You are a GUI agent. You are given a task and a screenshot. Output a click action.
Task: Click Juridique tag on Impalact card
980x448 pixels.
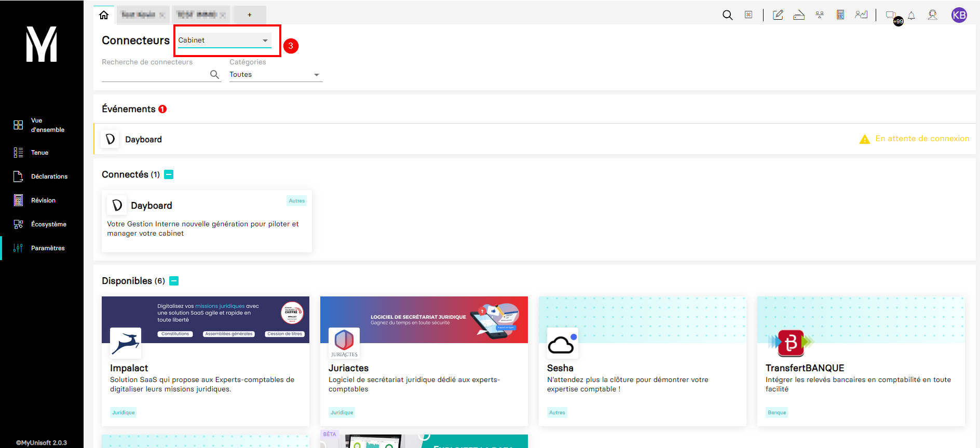[124, 413]
